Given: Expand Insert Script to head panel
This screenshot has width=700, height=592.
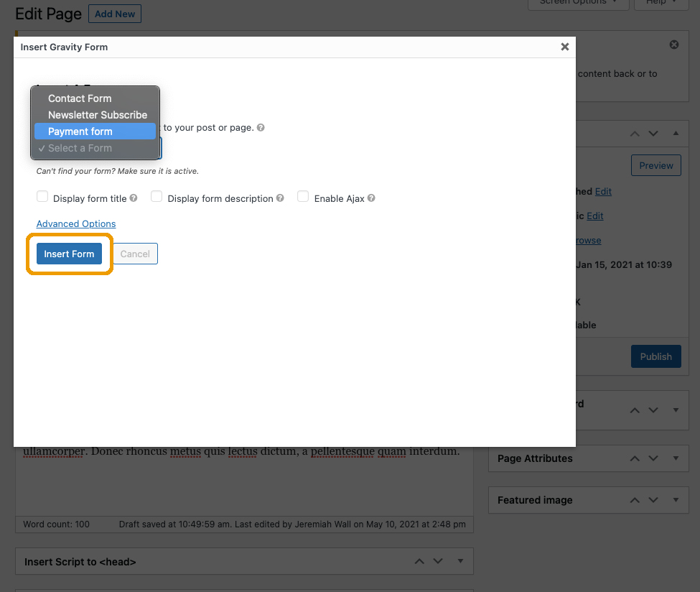Looking at the screenshot, I should pos(460,561).
